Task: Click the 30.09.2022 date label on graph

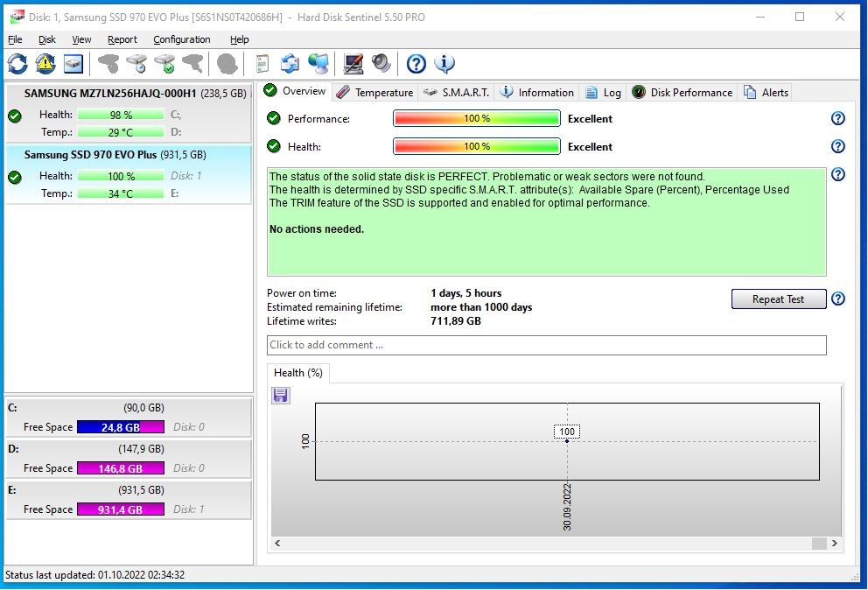Action: click(567, 508)
